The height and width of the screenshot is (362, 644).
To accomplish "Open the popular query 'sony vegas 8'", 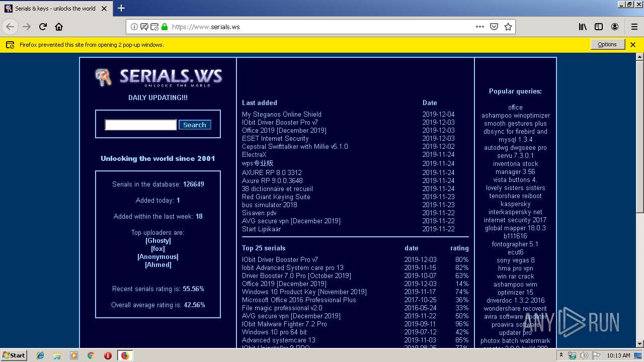I will click(515, 260).
